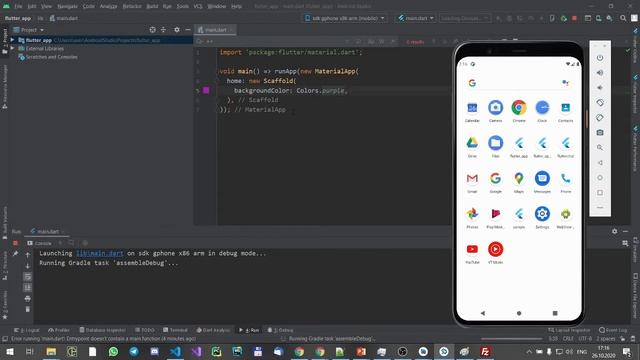Open the Tools menu
Viewport: 640px width, 360px height.
tap(182, 6)
